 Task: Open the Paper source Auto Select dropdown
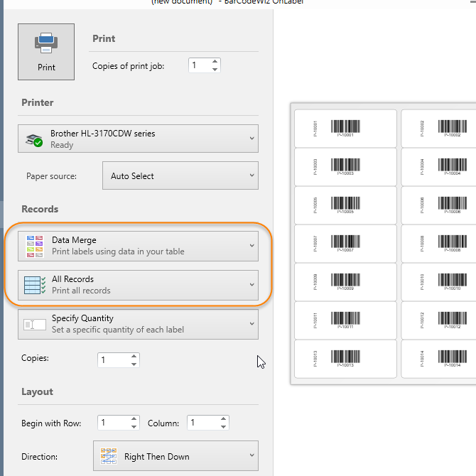(180, 175)
